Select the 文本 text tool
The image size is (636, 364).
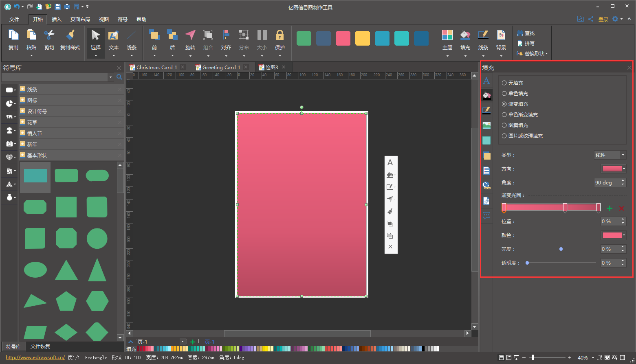pyautogui.click(x=113, y=35)
